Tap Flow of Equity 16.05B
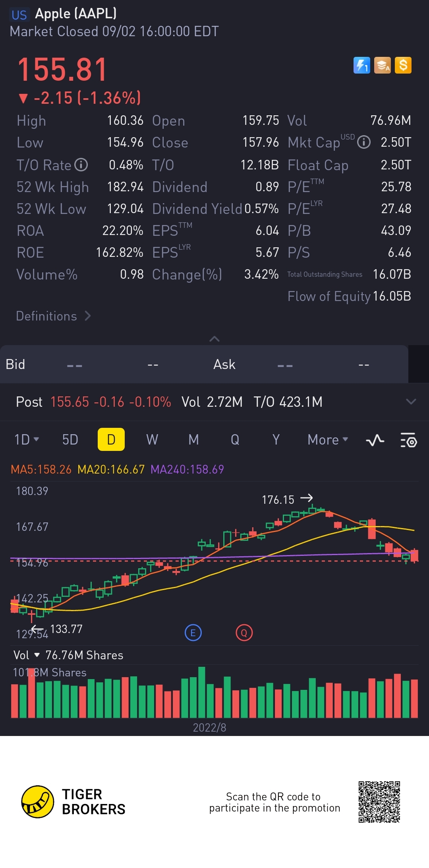 pos(392,296)
